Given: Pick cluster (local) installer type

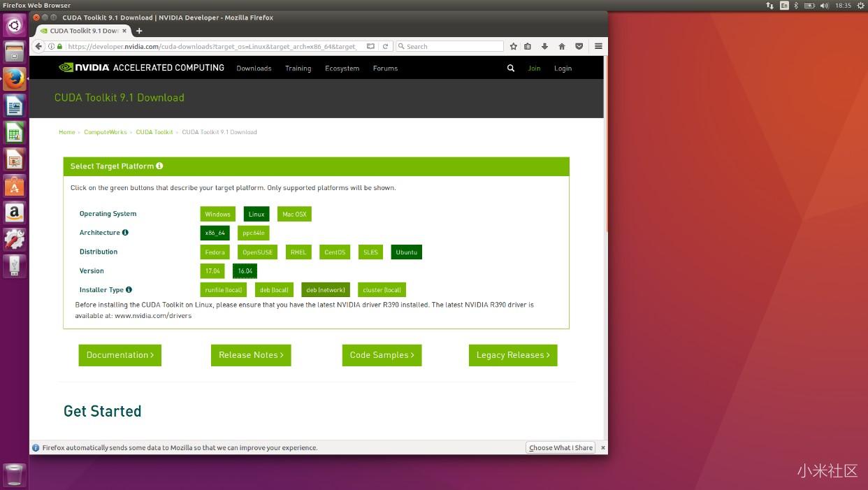Looking at the screenshot, I should click(x=382, y=290).
